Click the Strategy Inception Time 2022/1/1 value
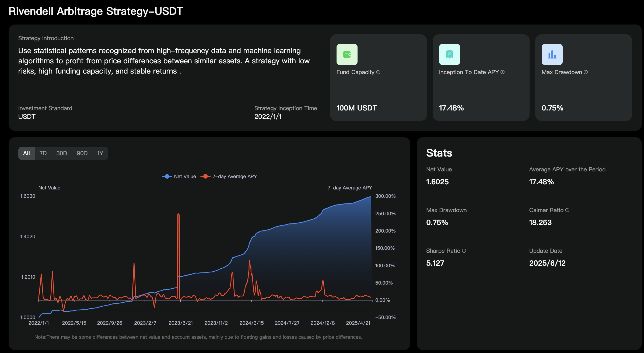Viewport: 644px width, 353px height. pyautogui.click(x=268, y=116)
